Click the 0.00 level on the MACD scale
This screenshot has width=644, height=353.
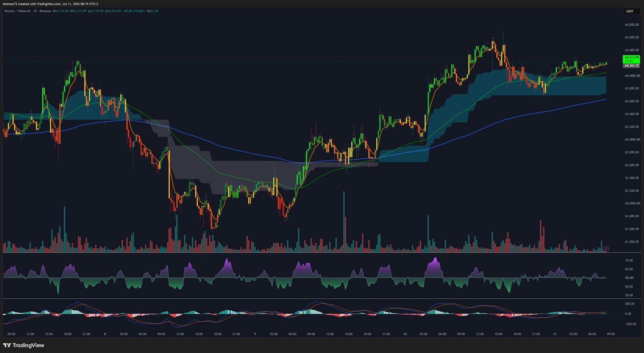click(628, 314)
